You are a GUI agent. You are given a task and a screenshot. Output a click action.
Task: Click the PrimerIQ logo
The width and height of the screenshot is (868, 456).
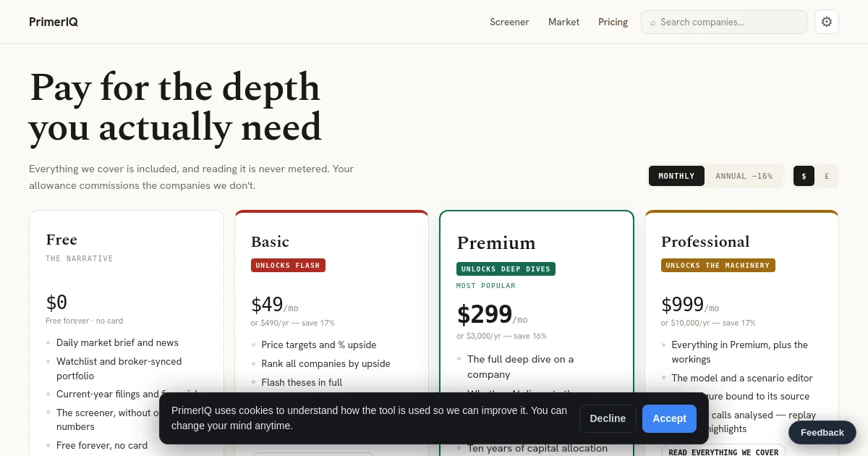[x=54, y=22]
